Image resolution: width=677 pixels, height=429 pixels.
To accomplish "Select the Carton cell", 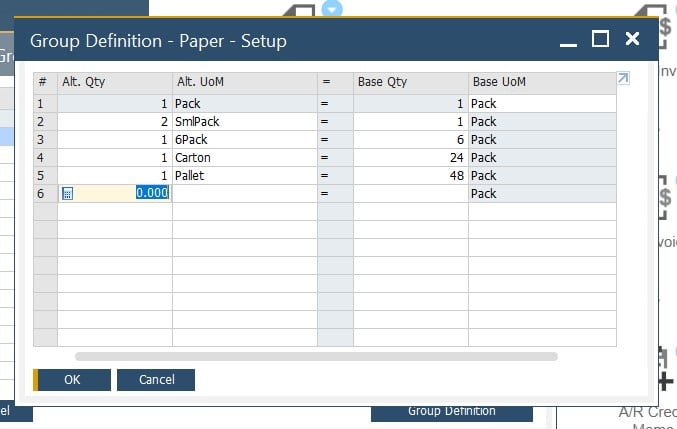I will click(245, 158).
